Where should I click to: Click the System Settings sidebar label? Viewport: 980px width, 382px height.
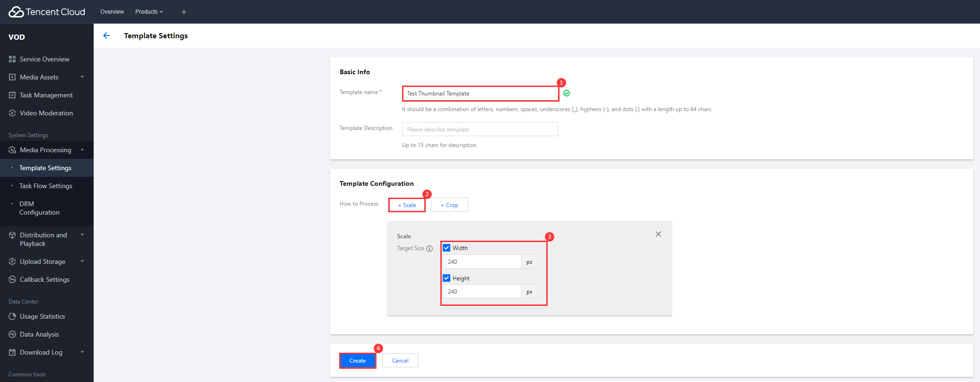(x=28, y=135)
